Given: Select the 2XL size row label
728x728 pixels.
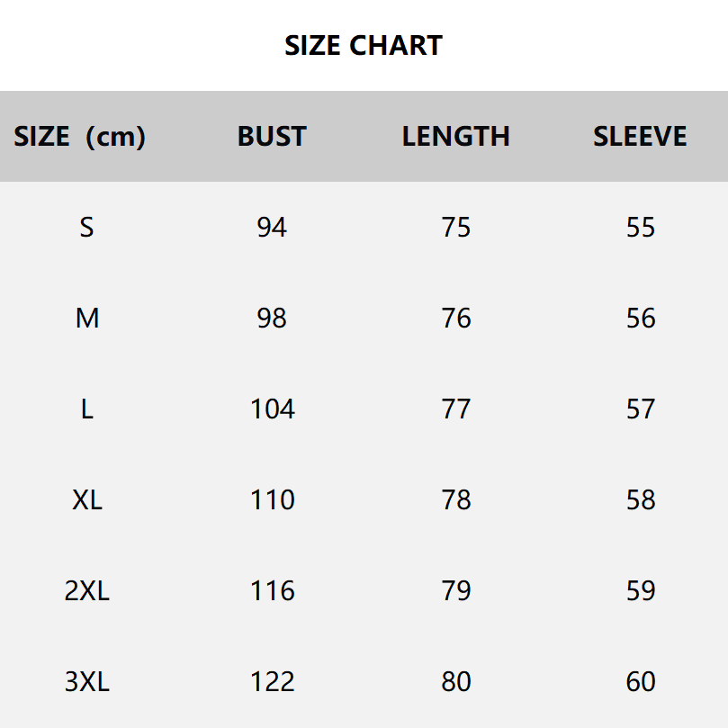Looking at the screenshot, I should (86, 591).
